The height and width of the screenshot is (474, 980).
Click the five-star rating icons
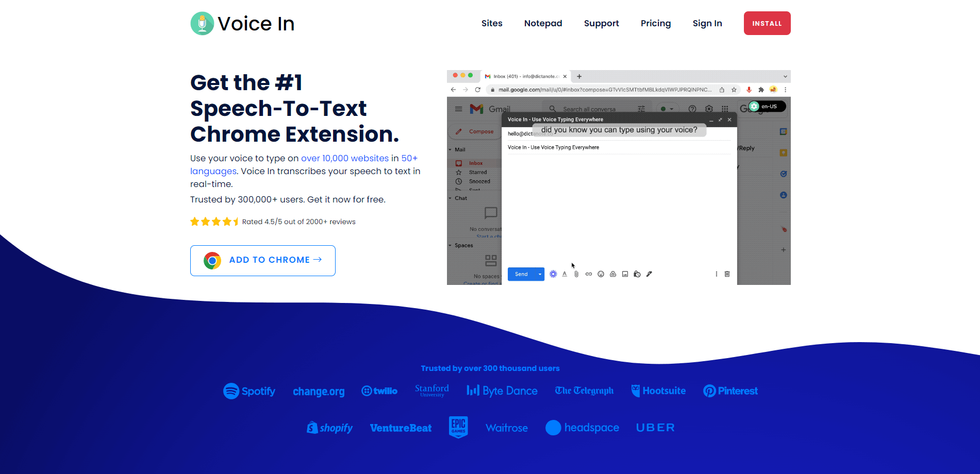[215, 222]
